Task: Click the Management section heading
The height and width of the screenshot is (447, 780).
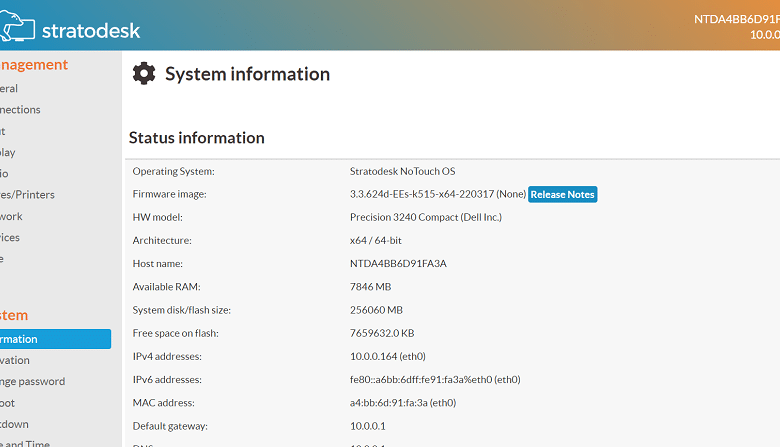Action: tap(34, 65)
